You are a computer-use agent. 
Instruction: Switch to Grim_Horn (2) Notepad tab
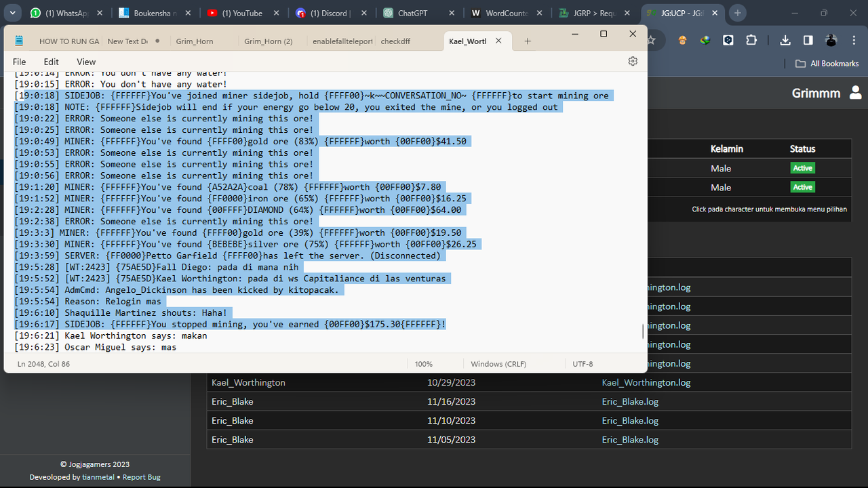point(269,41)
